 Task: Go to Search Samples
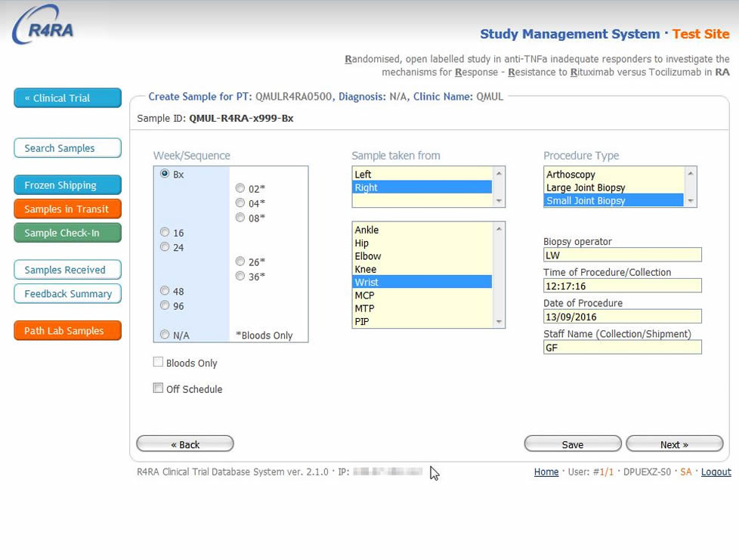point(67,148)
